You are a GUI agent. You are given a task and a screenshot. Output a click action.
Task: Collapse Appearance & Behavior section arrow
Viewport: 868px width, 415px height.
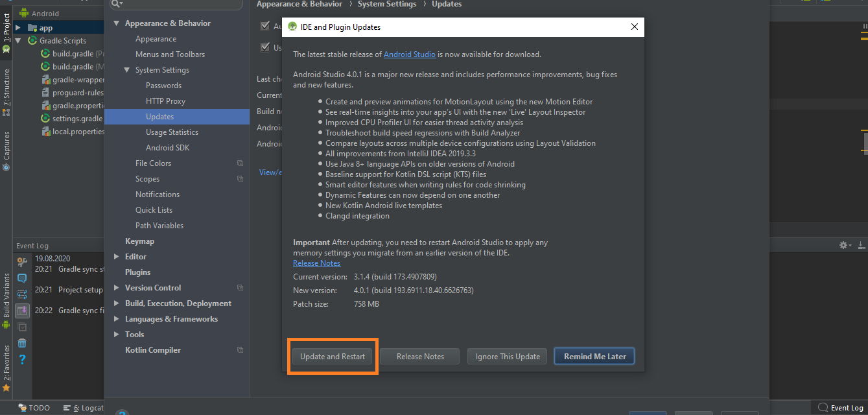117,23
